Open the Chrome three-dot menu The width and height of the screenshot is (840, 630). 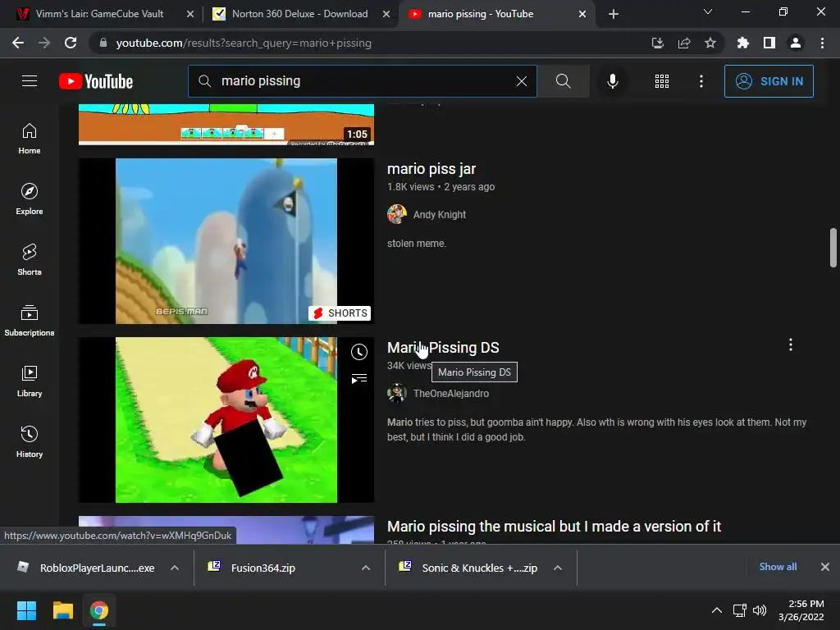click(x=822, y=43)
